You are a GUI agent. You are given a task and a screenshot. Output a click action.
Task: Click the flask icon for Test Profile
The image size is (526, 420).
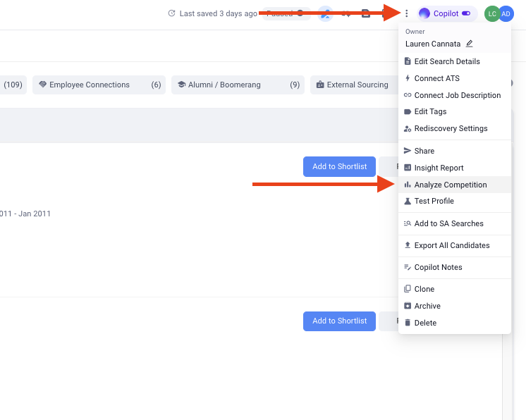[408, 201]
